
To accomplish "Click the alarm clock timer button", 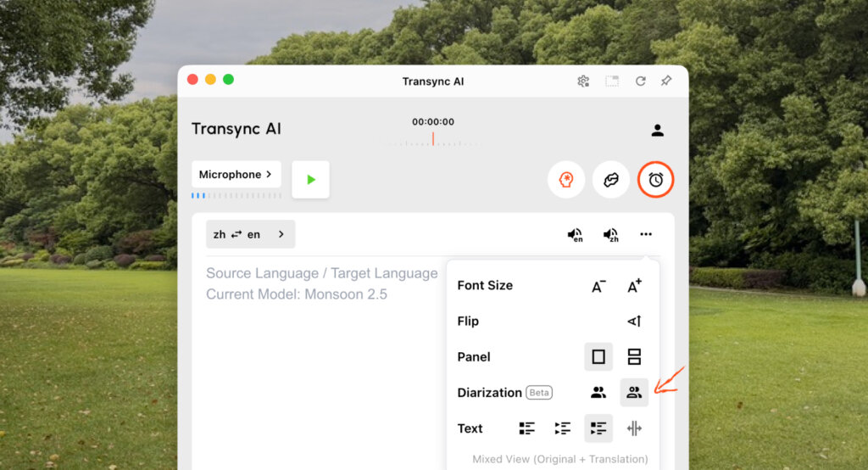I will [x=655, y=180].
